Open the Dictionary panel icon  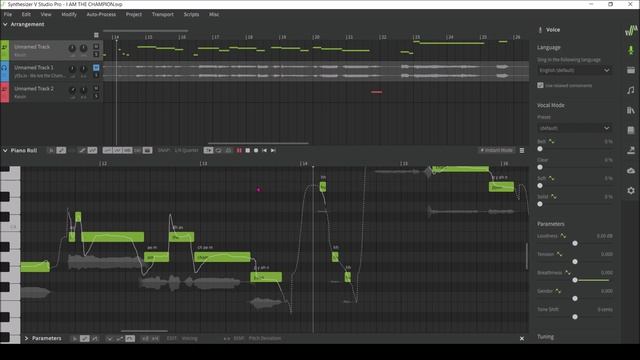pos(631,130)
